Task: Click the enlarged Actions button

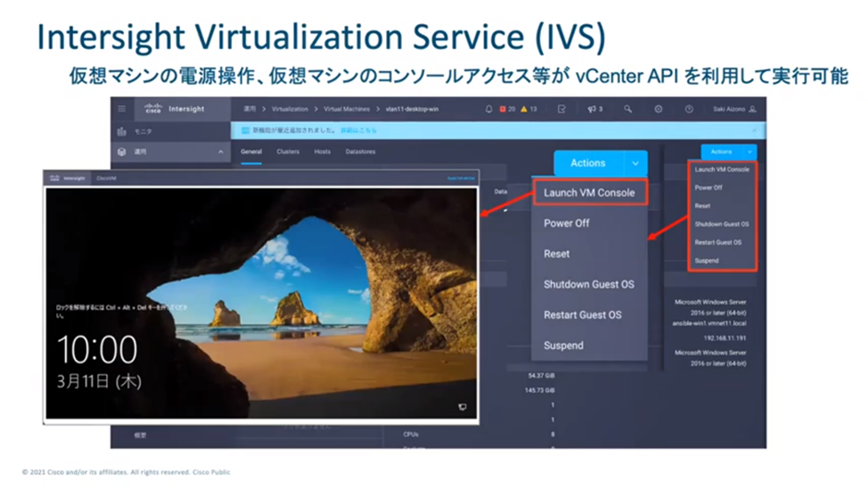Action: (589, 163)
